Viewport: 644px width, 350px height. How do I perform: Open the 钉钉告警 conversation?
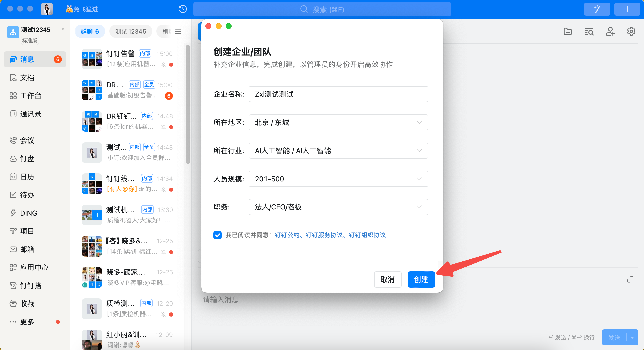coord(127,59)
